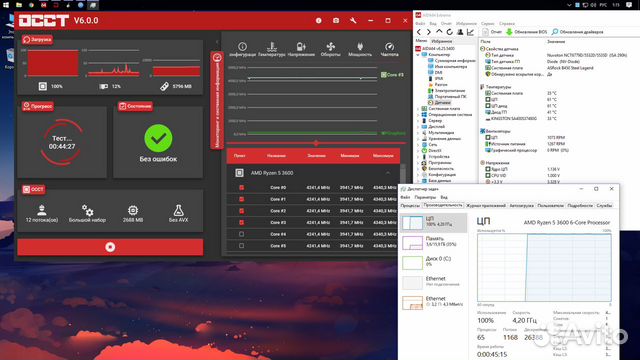Open OCCT info icon in title bar
640x360 pixels.
click(318, 20)
